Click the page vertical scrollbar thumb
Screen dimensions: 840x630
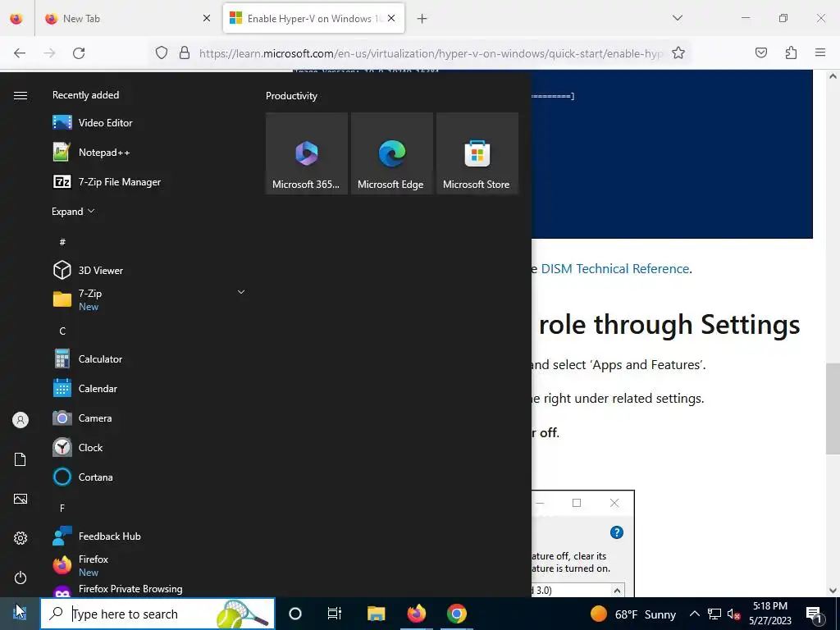[x=833, y=409]
